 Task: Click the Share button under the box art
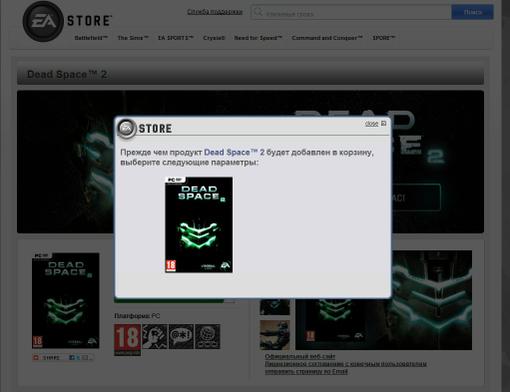coord(47,358)
